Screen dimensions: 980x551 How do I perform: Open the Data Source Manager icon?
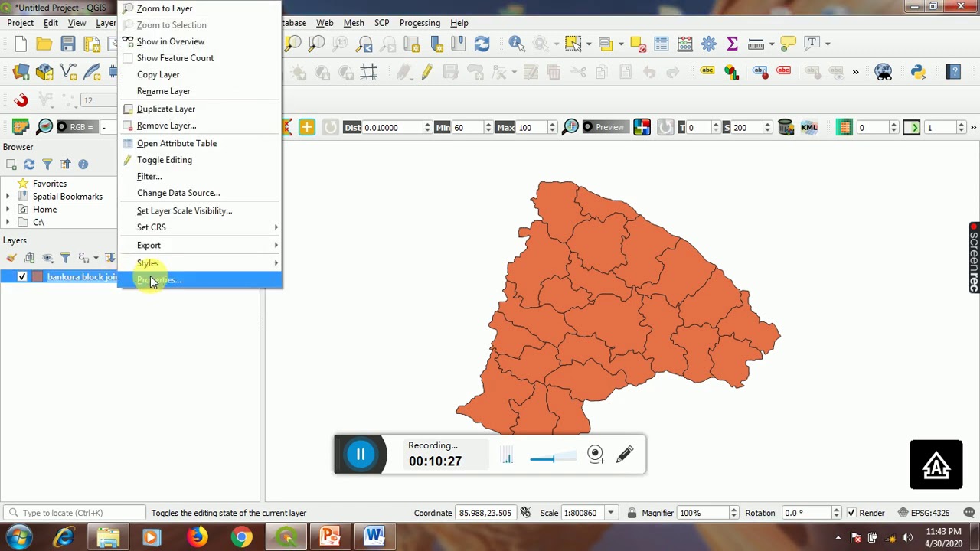[x=21, y=73]
